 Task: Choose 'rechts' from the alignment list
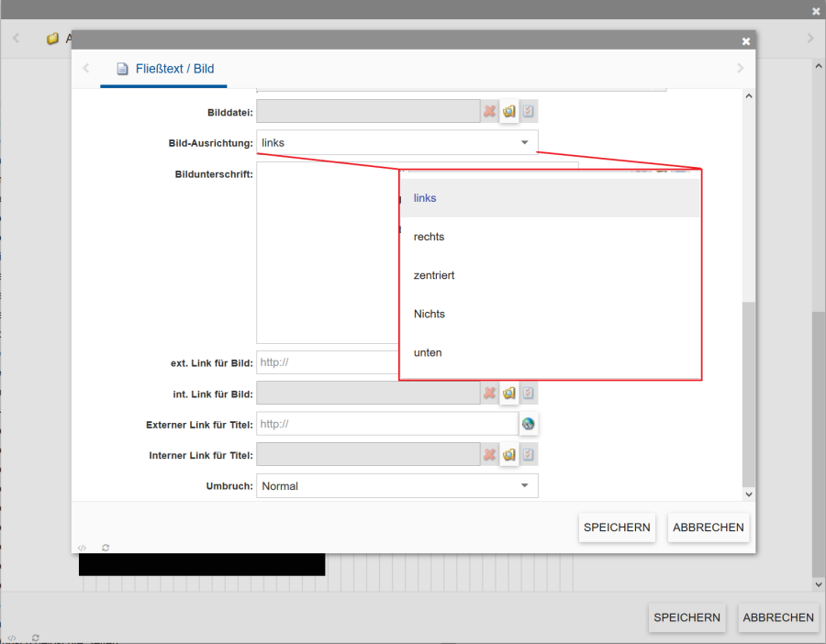click(x=430, y=237)
